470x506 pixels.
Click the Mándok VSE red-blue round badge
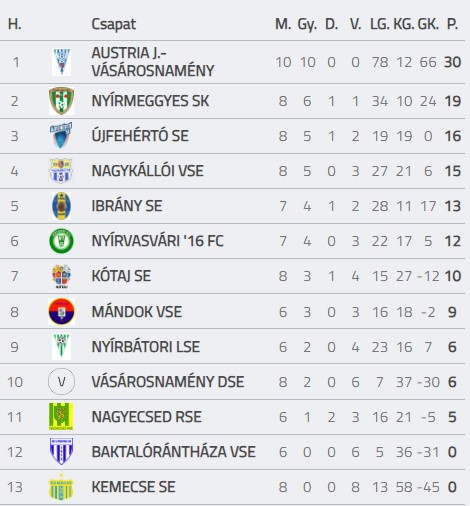coord(61,312)
